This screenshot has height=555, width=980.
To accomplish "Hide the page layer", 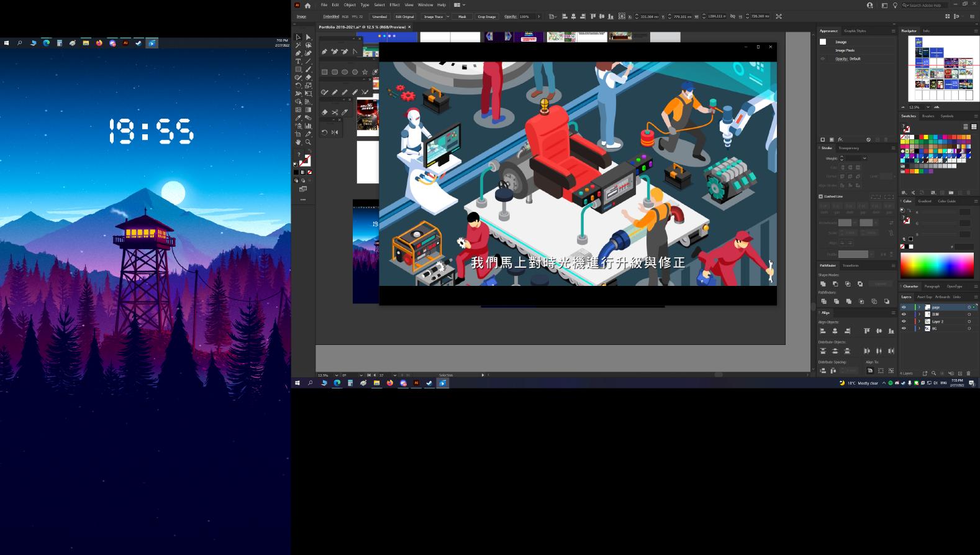I will [x=904, y=307].
